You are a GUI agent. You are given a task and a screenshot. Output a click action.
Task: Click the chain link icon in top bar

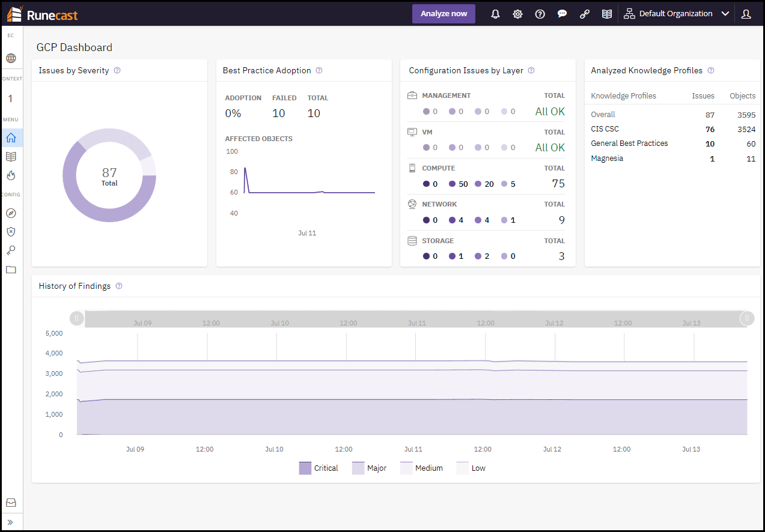(584, 14)
